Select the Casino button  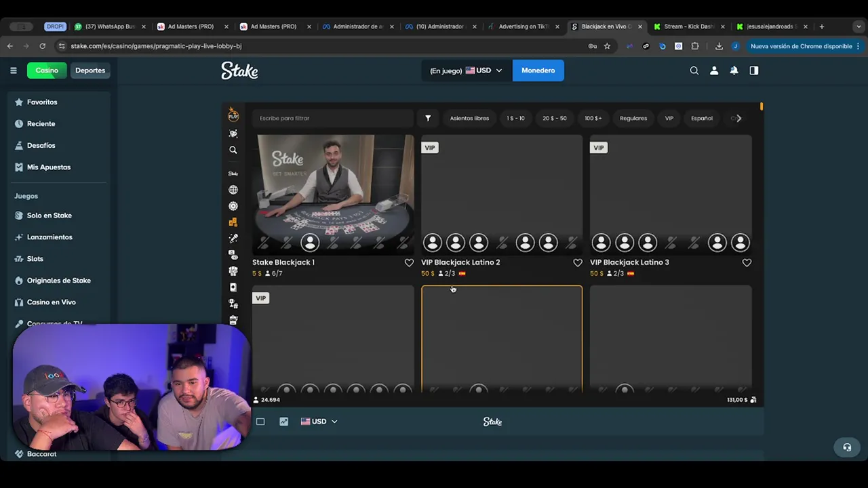pyautogui.click(x=47, y=70)
